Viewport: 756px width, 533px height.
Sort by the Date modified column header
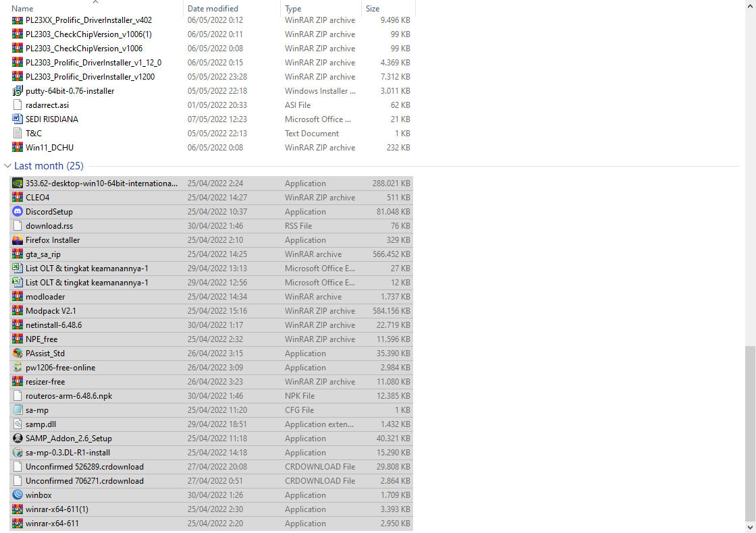pos(213,9)
